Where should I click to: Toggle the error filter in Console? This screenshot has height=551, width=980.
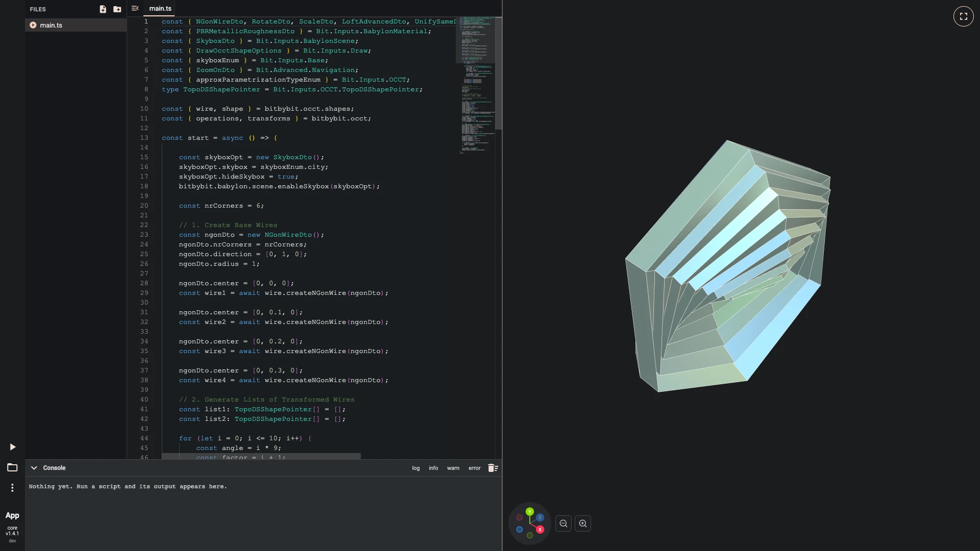475,468
